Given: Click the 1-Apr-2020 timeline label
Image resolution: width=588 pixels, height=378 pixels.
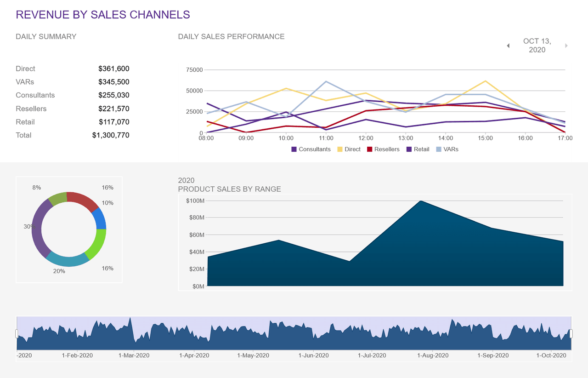Looking at the screenshot, I should tap(194, 355).
